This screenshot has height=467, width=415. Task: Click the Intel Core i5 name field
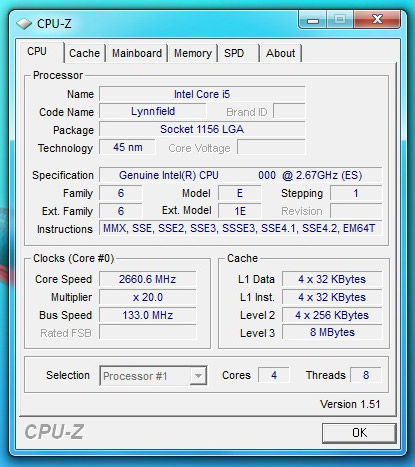(202, 94)
